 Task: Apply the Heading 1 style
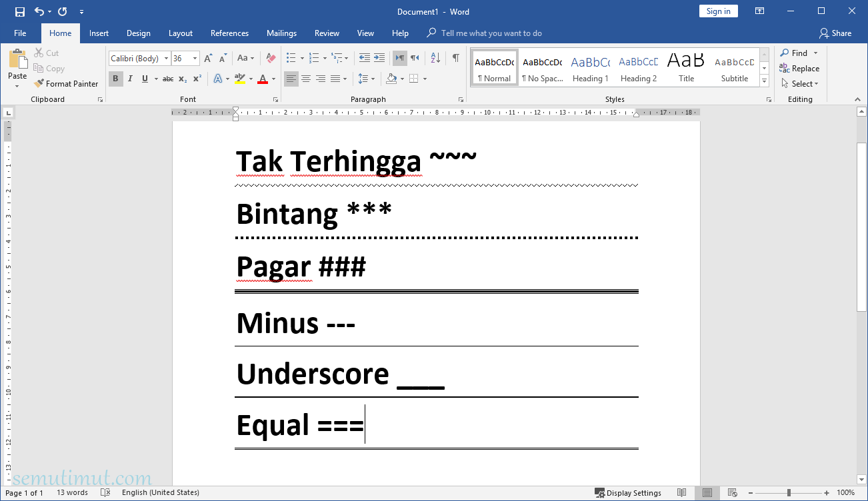pos(590,68)
